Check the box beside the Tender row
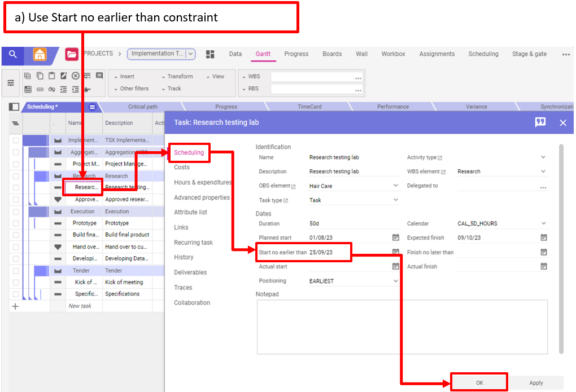576x392 pixels. (16, 271)
